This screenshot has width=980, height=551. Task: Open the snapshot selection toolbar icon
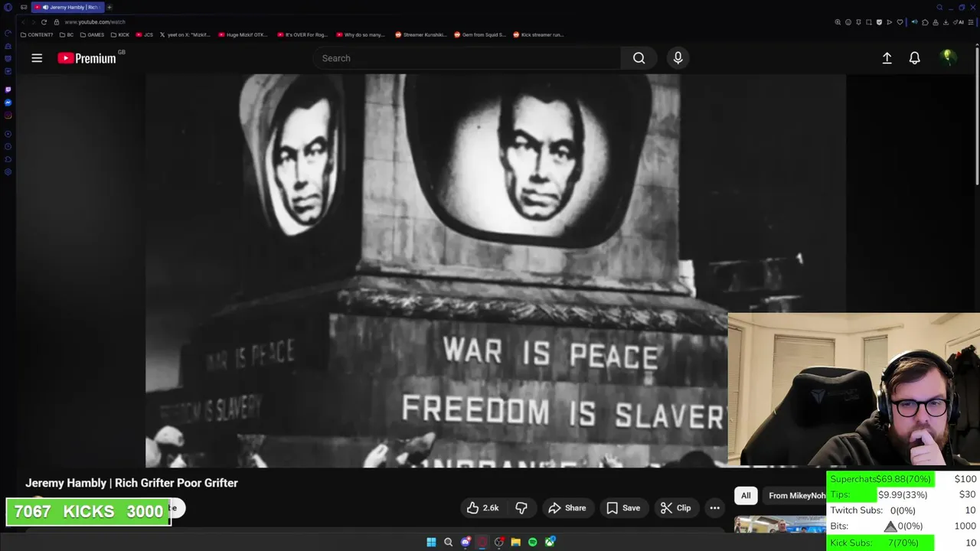point(869,22)
